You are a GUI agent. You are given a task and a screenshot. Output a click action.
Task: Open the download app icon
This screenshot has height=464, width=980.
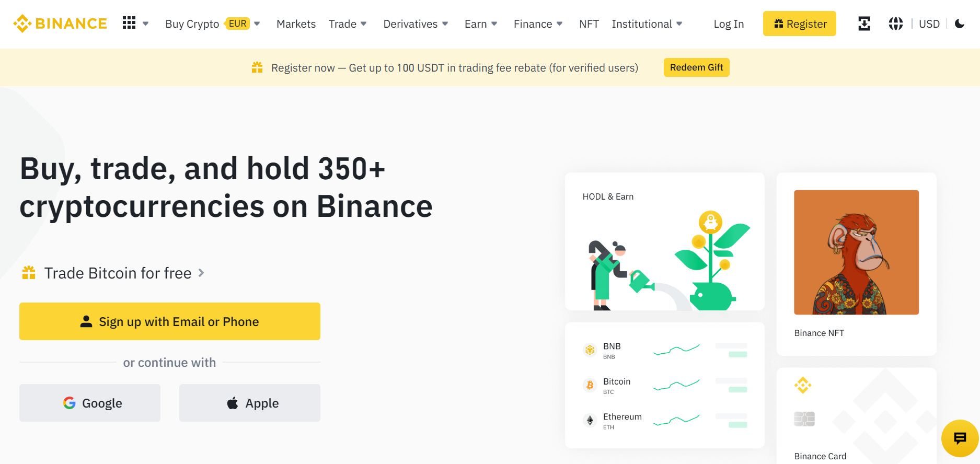pos(864,24)
